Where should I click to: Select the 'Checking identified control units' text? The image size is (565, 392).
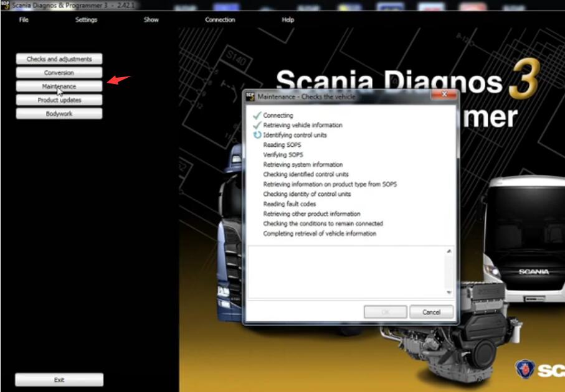306,175
